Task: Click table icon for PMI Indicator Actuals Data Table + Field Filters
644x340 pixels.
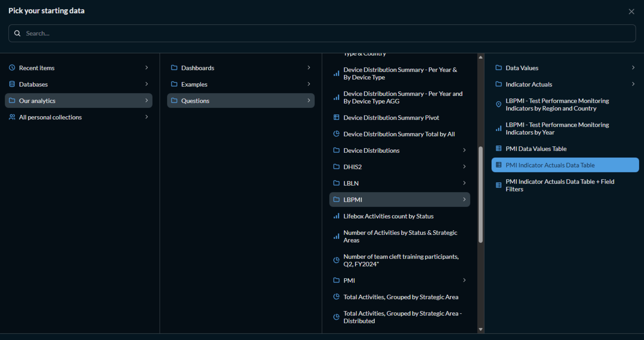Action: click(499, 185)
